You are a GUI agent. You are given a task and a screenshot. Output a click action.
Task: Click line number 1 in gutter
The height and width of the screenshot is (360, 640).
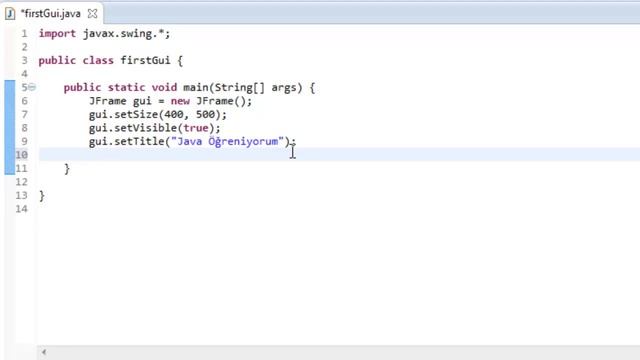point(24,33)
